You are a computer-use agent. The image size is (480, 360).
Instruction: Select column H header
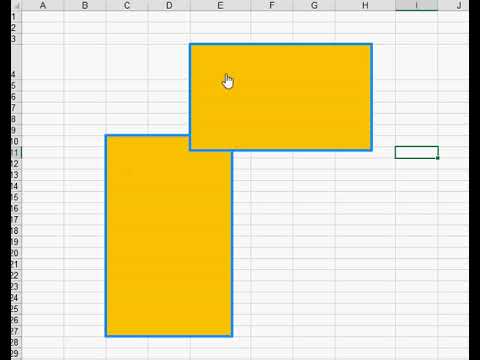click(365, 5)
